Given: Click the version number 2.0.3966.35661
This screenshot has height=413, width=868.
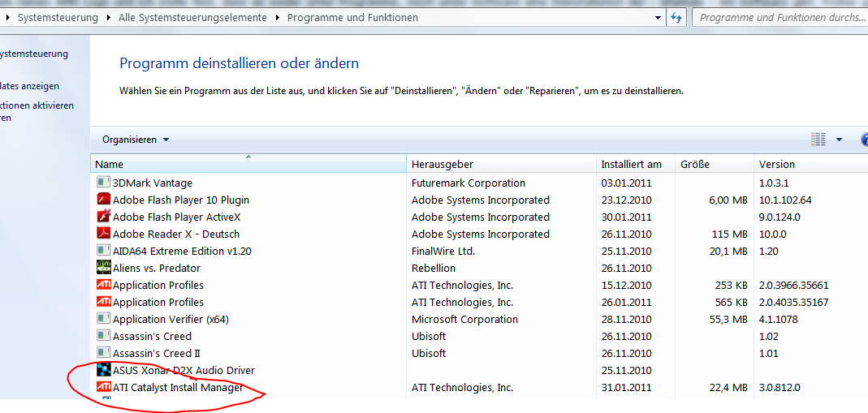Looking at the screenshot, I should (794, 286).
